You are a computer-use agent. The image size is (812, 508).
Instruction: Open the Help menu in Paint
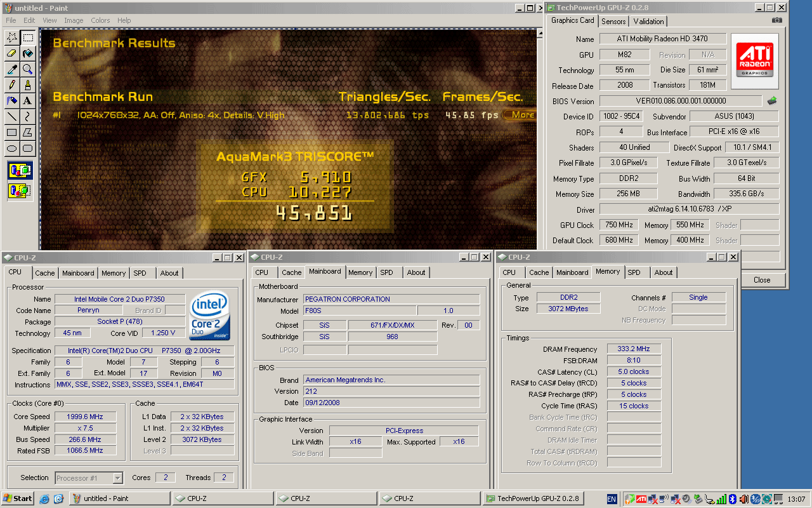pyautogui.click(x=124, y=20)
